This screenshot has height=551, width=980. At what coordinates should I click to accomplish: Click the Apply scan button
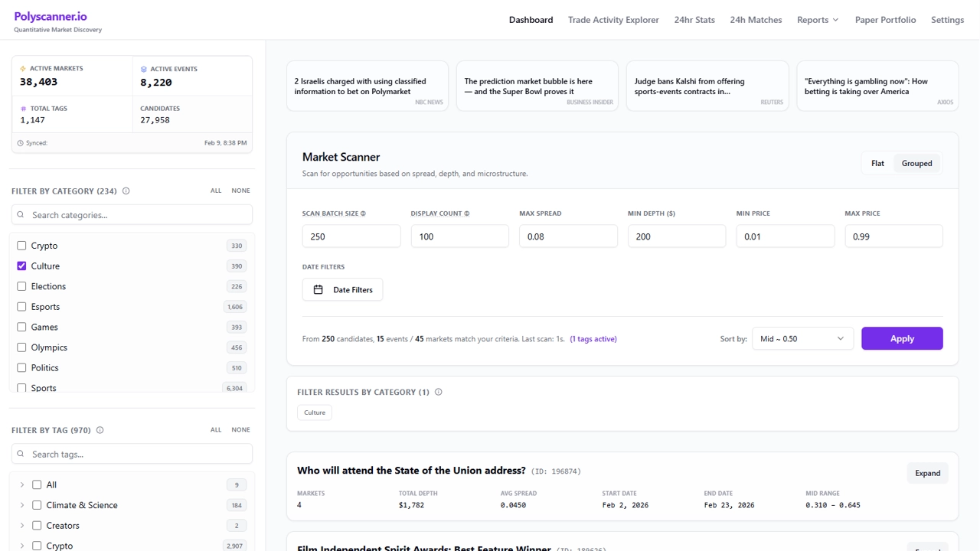[902, 337]
